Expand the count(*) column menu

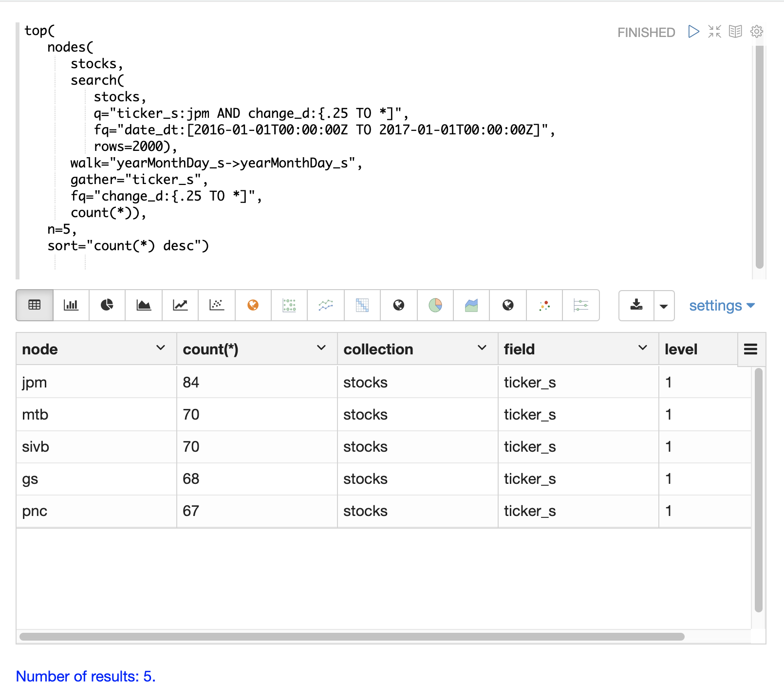[x=321, y=348]
